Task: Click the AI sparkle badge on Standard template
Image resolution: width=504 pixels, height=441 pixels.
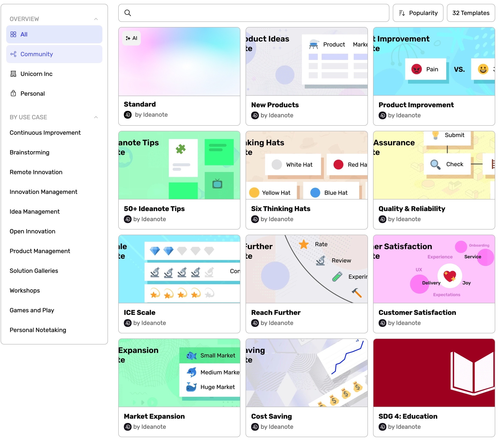Action: click(131, 38)
